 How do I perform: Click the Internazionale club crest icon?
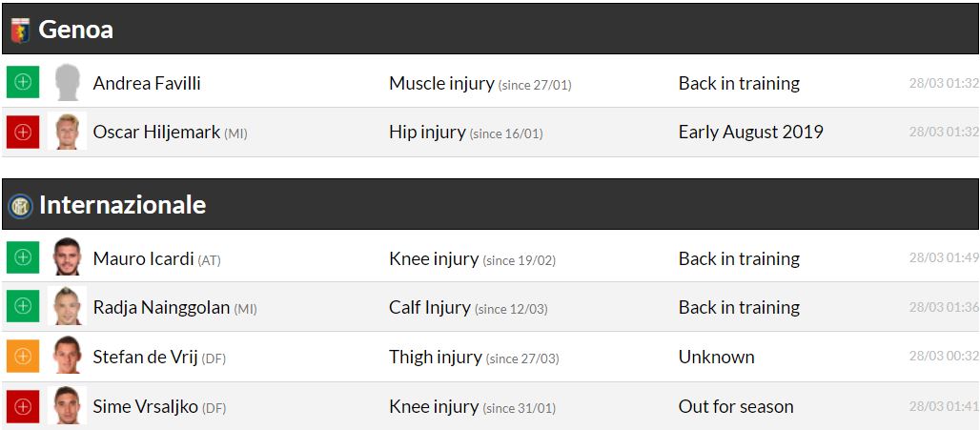click(19, 205)
